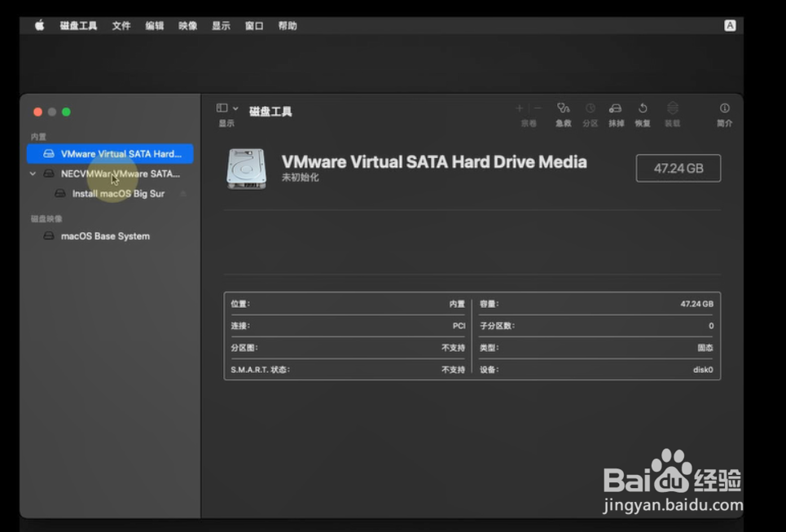
Task: Click the VMware Virtual SATA Hard Drive Media title
Action: click(434, 161)
